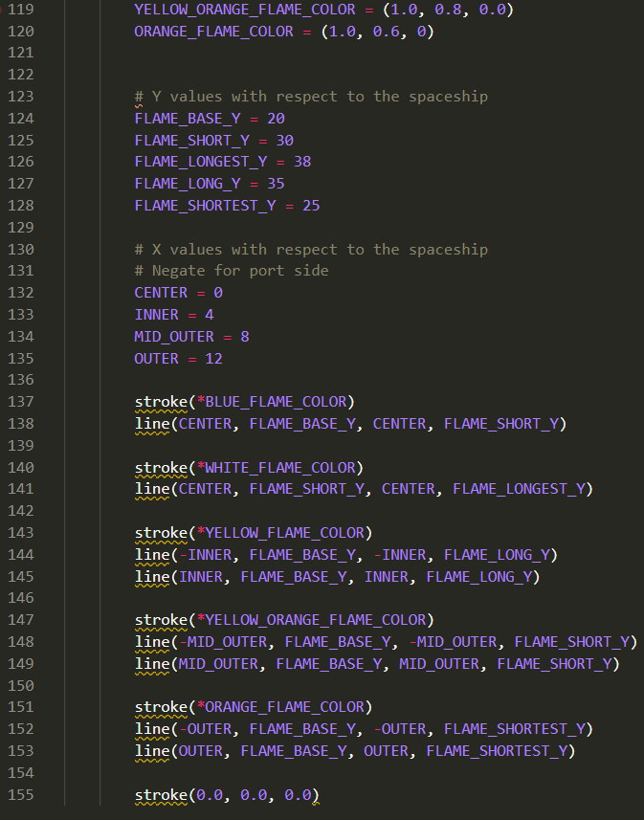644x820 pixels.
Task: Click the stroke(*YELLOW_ORANGE_FLAME_COLOR) call on line 147
Action: coord(284,620)
